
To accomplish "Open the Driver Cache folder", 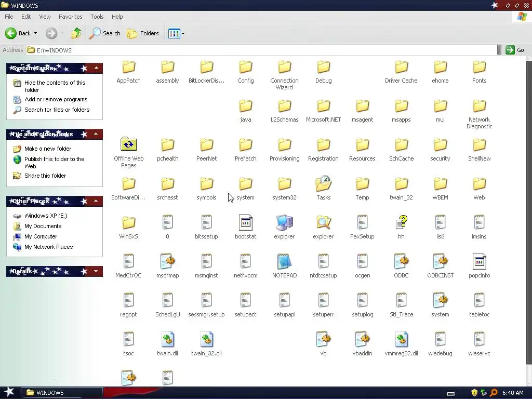I will pos(401,67).
